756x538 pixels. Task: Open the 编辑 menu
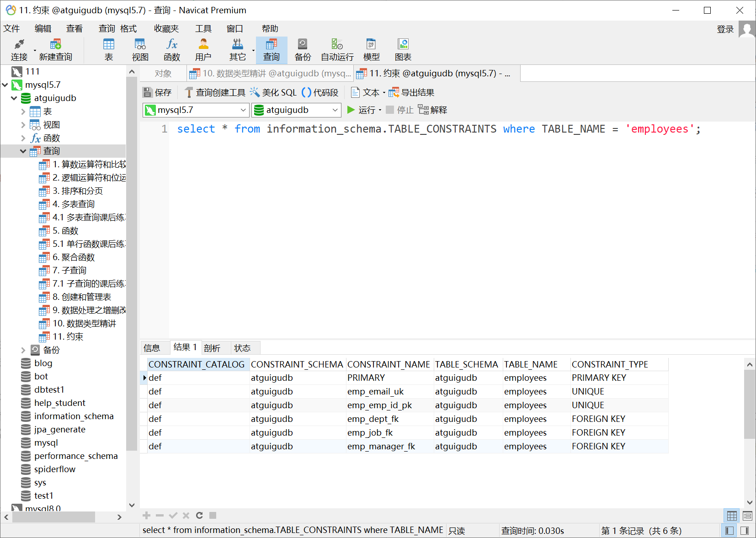point(43,29)
